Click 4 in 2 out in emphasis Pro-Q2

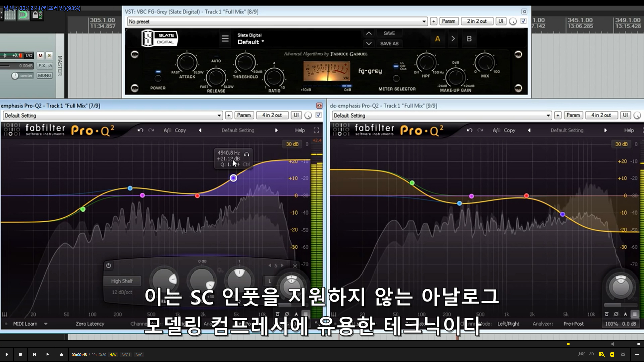[x=272, y=115]
